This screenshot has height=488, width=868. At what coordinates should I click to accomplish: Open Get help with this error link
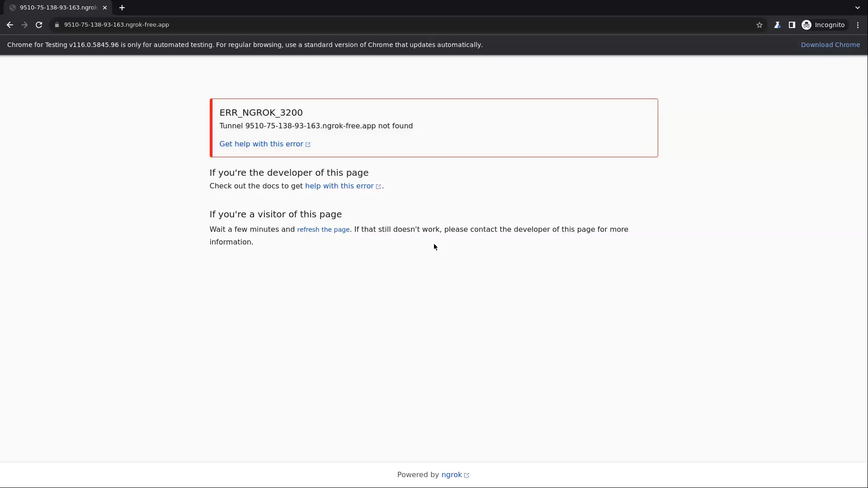coord(261,144)
